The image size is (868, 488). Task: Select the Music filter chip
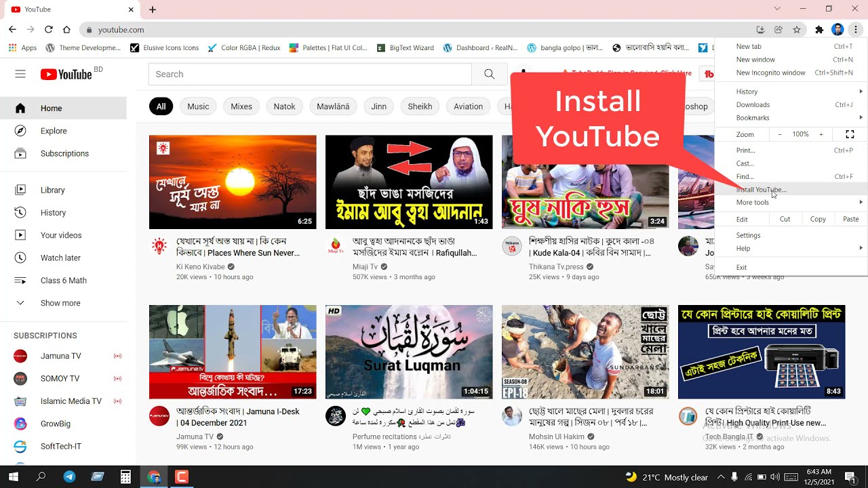[x=198, y=106]
